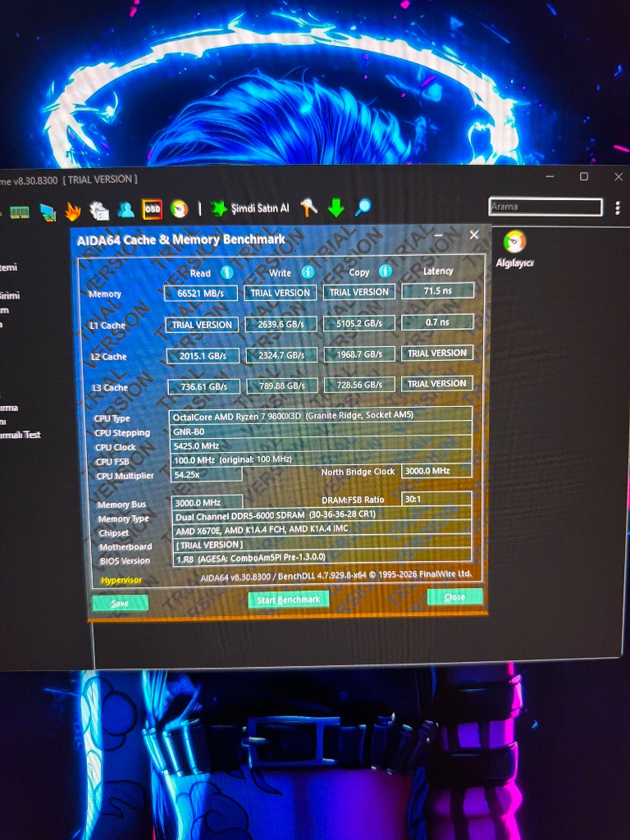Open the Cache and Memory Benchmark RAM icon

tap(20, 212)
